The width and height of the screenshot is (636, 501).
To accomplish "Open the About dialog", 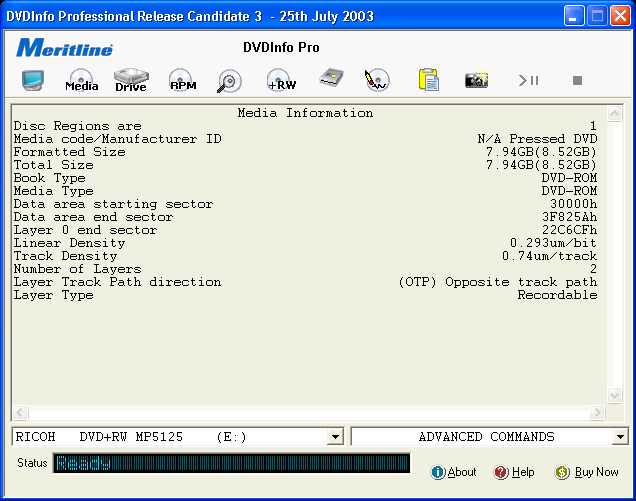I will pyautogui.click(x=453, y=472).
